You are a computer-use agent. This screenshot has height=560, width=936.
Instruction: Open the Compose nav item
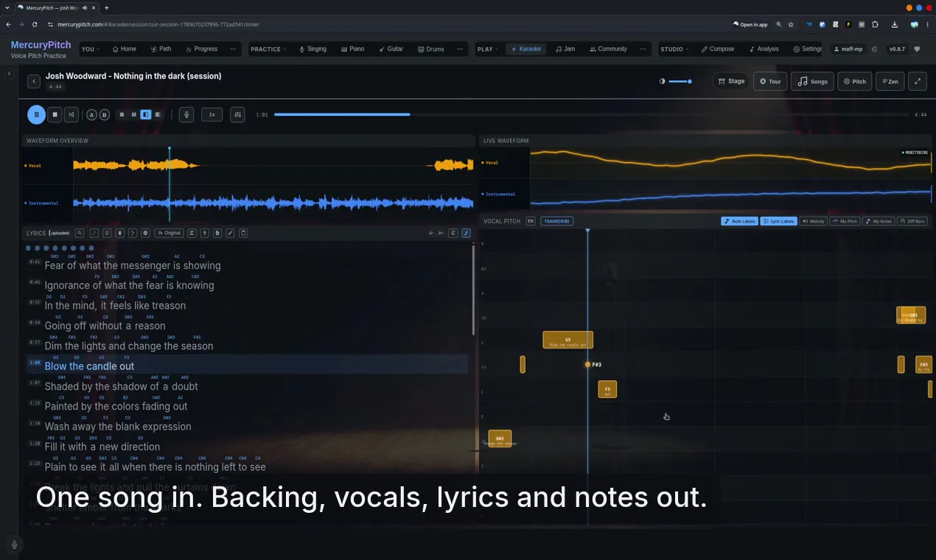point(717,49)
